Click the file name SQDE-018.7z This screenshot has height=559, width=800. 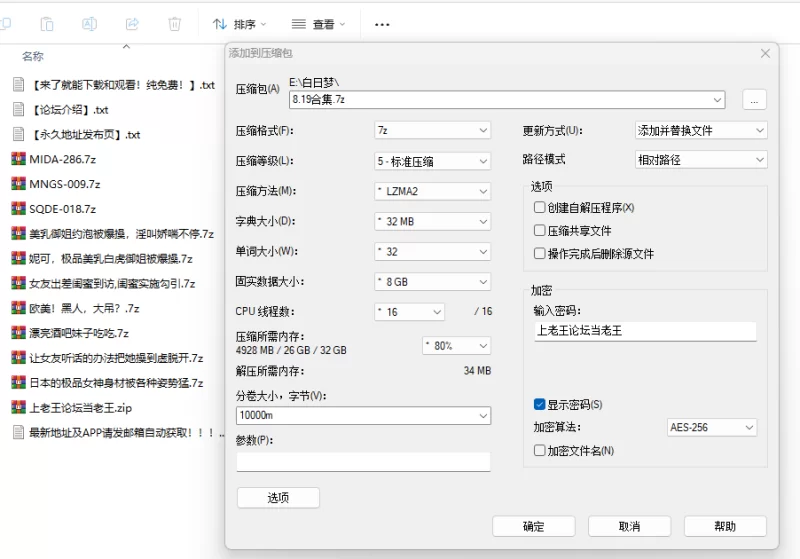point(63,209)
